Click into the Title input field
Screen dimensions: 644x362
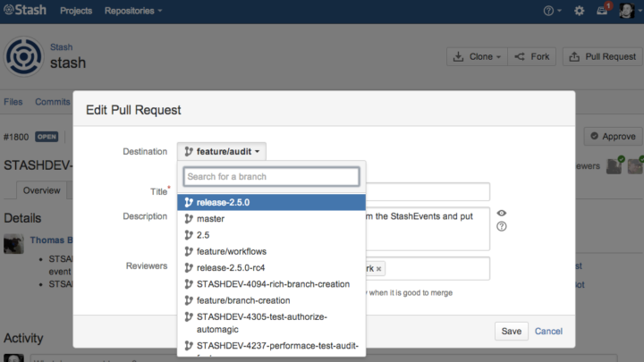[x=428, y=191]
